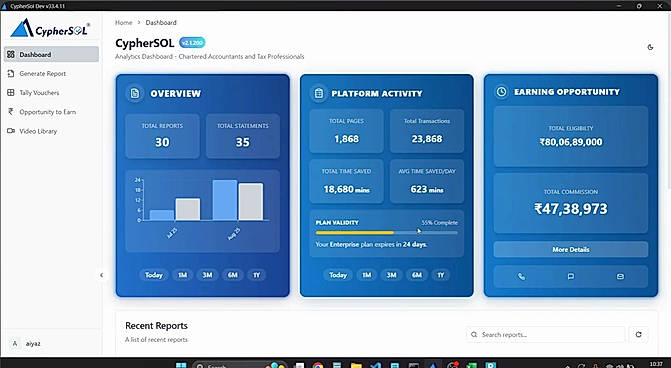The height and width of the screenshot is (368, 671).
Task: Collapse the sidebar with the chevron
Action: (101, 275)
